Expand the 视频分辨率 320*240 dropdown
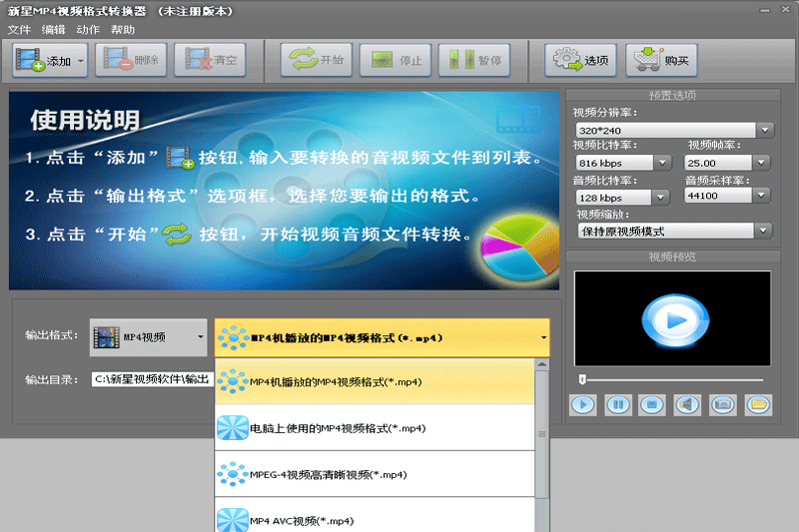799x532 pixels. (x=765, y=131)
